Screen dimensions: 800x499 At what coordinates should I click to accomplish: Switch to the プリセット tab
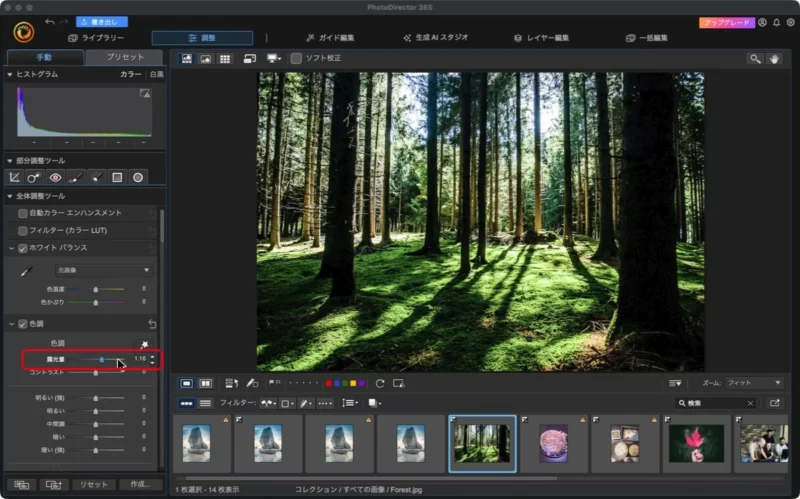tap(124, 57)
